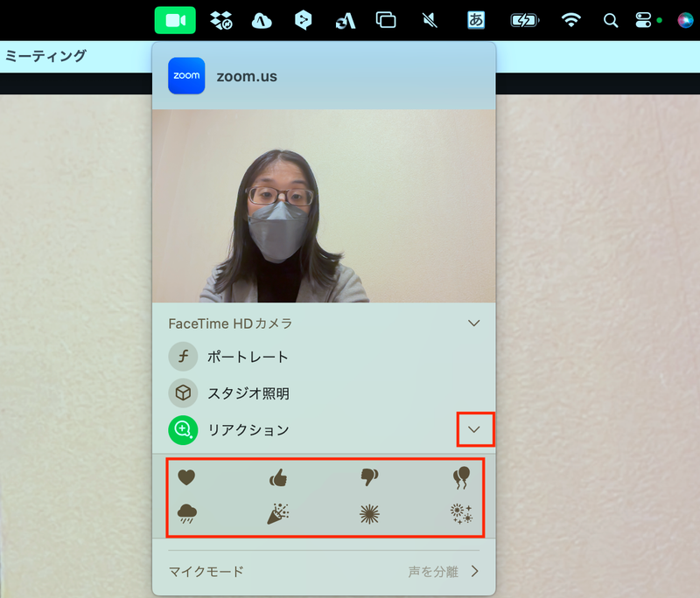Click the zoom.us app icon in popup

185,76
